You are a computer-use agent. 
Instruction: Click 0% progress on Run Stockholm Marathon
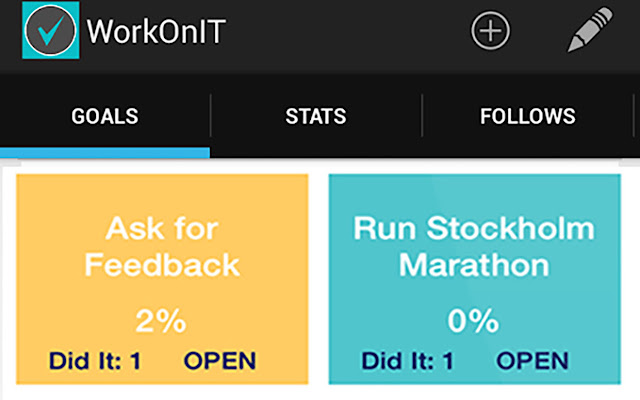pos(473,321)
